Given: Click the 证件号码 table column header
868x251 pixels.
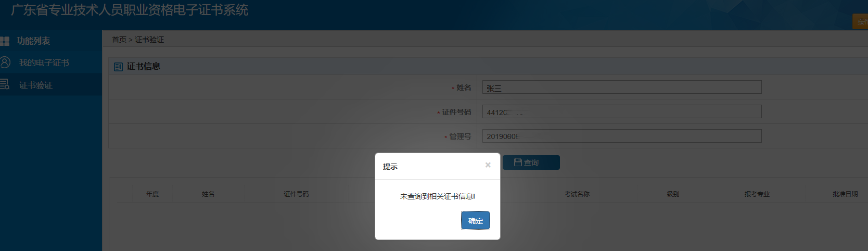Looking at the screenshot, I should [x=296, y=194].
